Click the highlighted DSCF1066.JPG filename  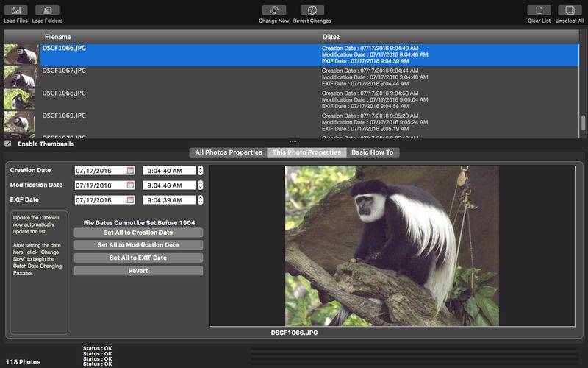coord(64,48)
